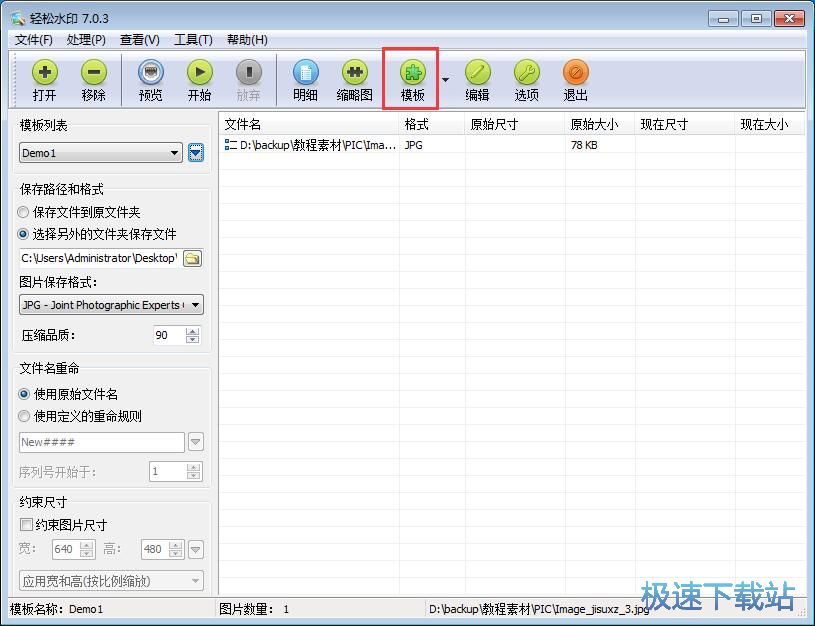Screen dimensions: 815x626
Task: Open Options (选项) wrench icon
Action: 527,72
